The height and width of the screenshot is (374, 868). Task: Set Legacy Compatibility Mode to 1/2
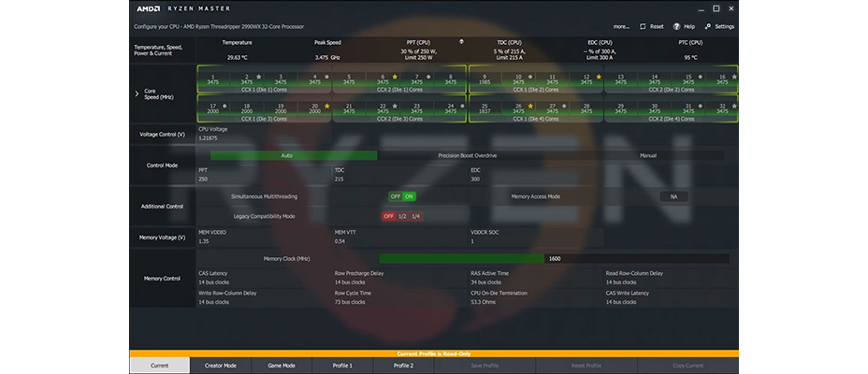click(402, 216)
